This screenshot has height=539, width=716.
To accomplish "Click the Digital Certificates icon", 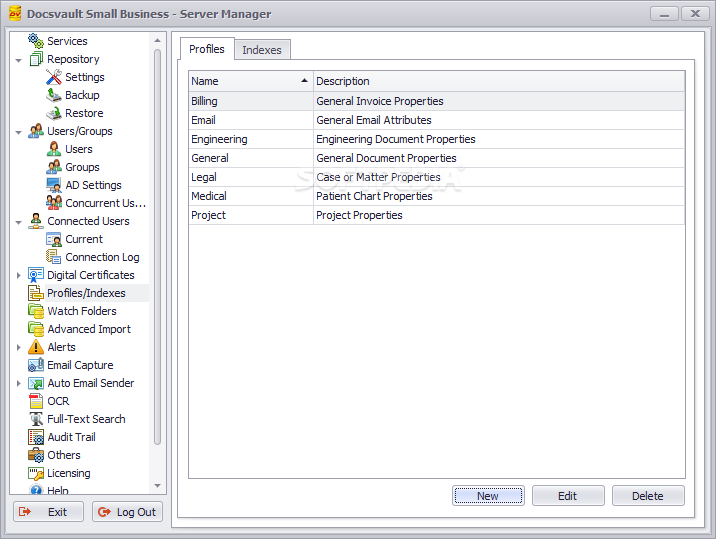I will coord(36,275).
